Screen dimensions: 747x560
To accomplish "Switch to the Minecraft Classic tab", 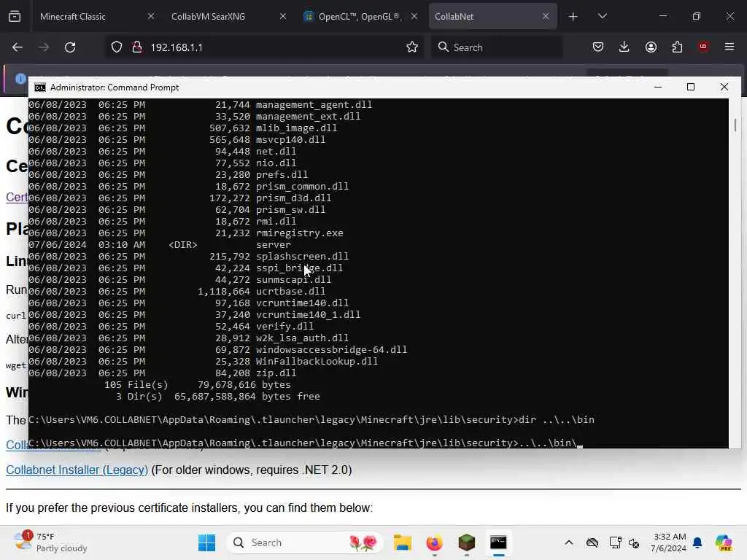I will [72, 17].
